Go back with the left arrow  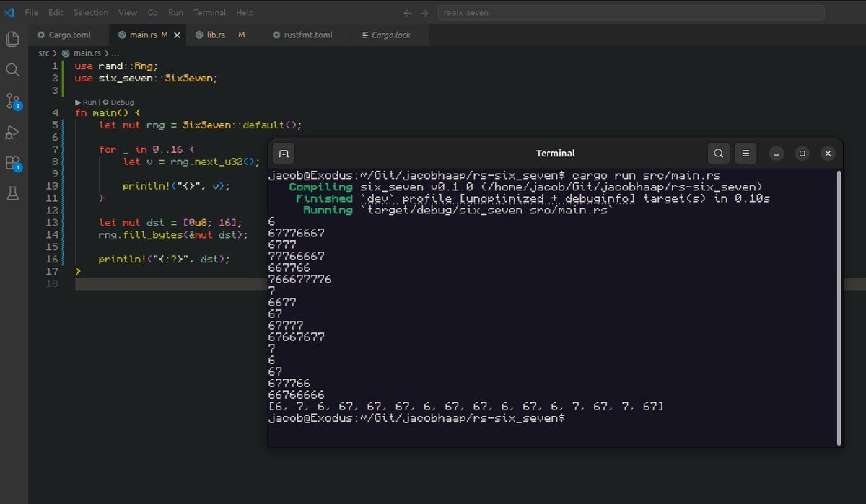408,13
